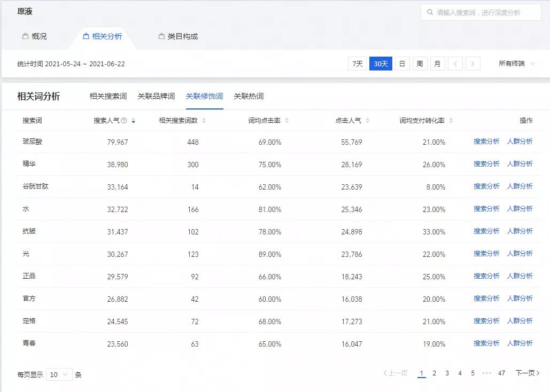Sort by 相关搜索词数 using its sort arrows

click(x=205, y=120)
